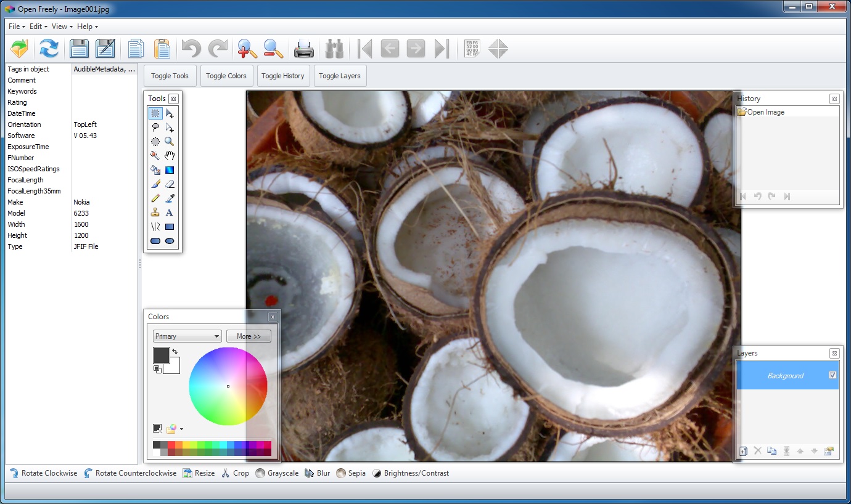Select the Paint Bucket tool

(155, 170)
